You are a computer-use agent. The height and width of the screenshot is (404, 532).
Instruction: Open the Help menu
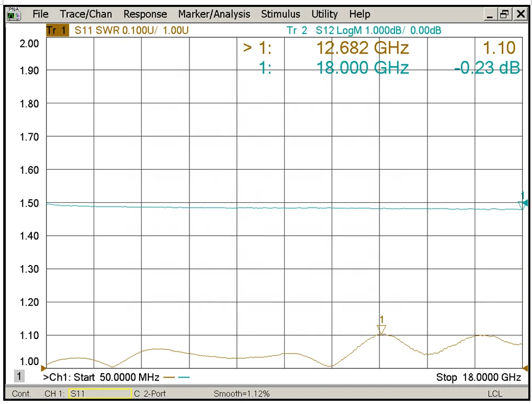click(x=359, y=15)
